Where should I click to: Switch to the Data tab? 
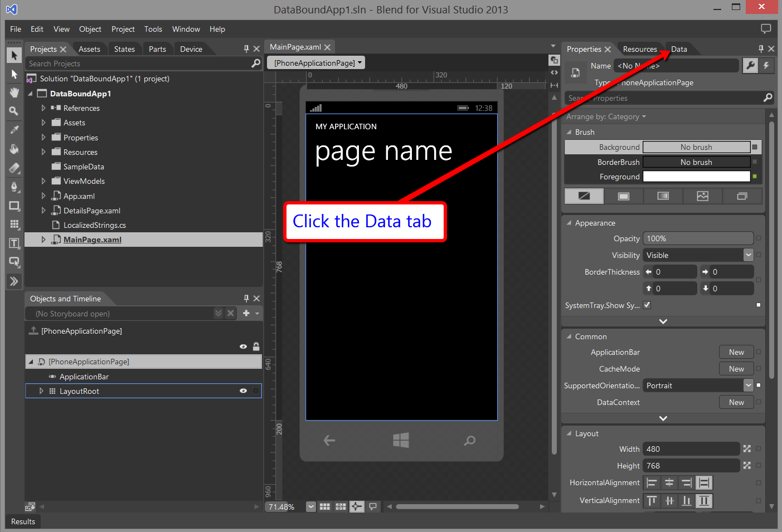[x=679, y=49]
